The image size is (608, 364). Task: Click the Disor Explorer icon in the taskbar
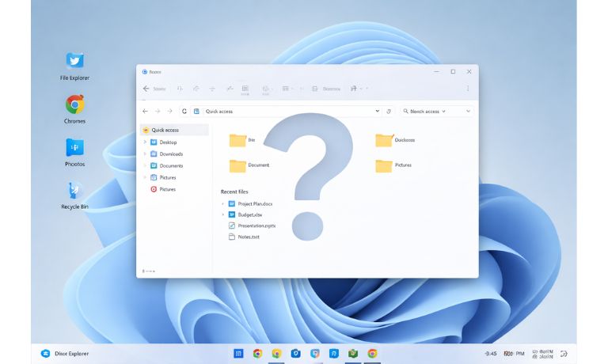45,354
